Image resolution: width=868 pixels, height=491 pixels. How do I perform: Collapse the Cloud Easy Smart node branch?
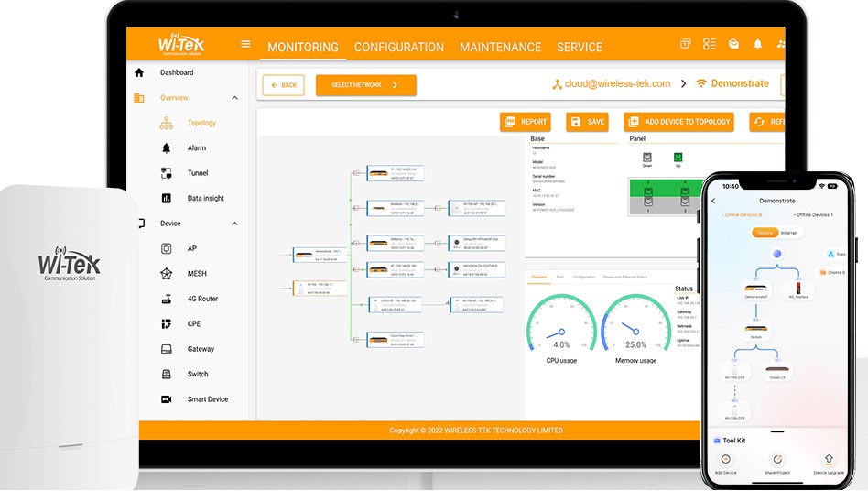[356, 339]
